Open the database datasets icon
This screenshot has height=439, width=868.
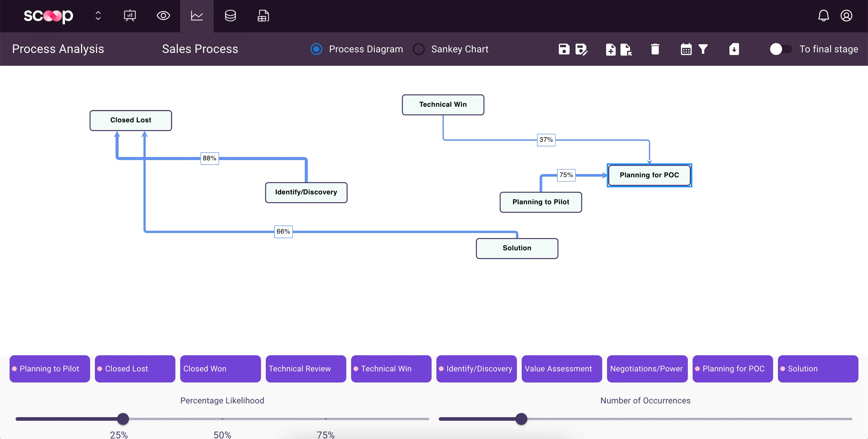point(230,16)
